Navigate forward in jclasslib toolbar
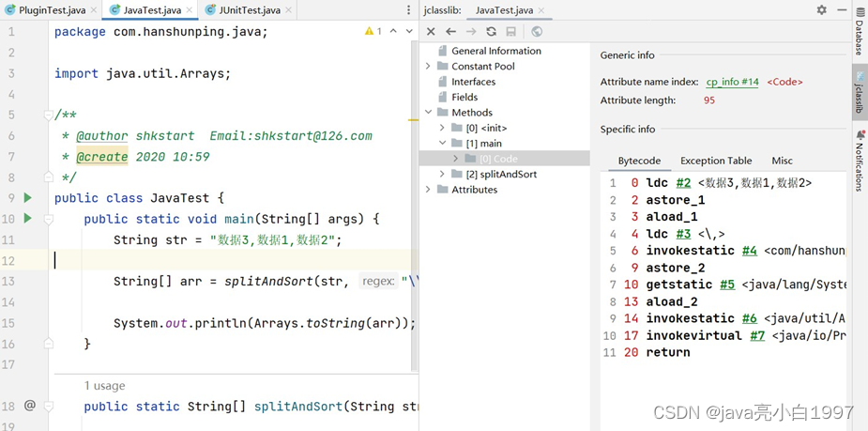868x431 pixels. (x=470, y=32)
